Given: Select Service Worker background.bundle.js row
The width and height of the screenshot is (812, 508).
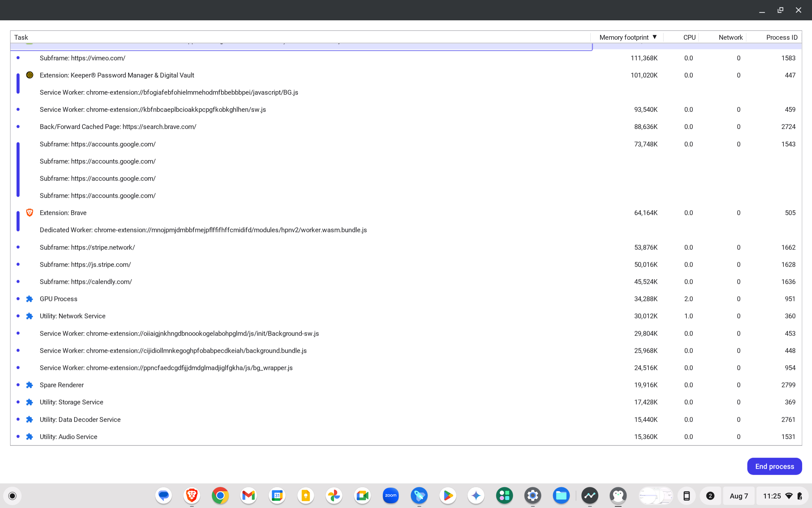Looking at the screenshot, I should [406, 351].
